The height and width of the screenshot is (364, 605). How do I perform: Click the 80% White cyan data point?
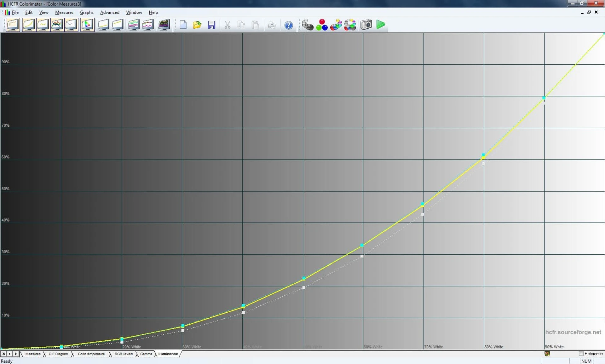pos(483,155)
